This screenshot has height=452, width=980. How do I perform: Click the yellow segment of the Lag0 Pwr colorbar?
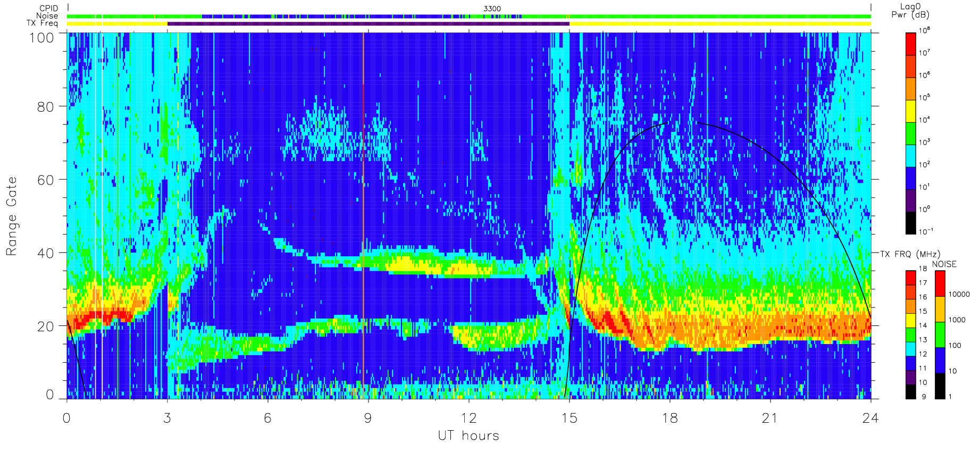911,111
